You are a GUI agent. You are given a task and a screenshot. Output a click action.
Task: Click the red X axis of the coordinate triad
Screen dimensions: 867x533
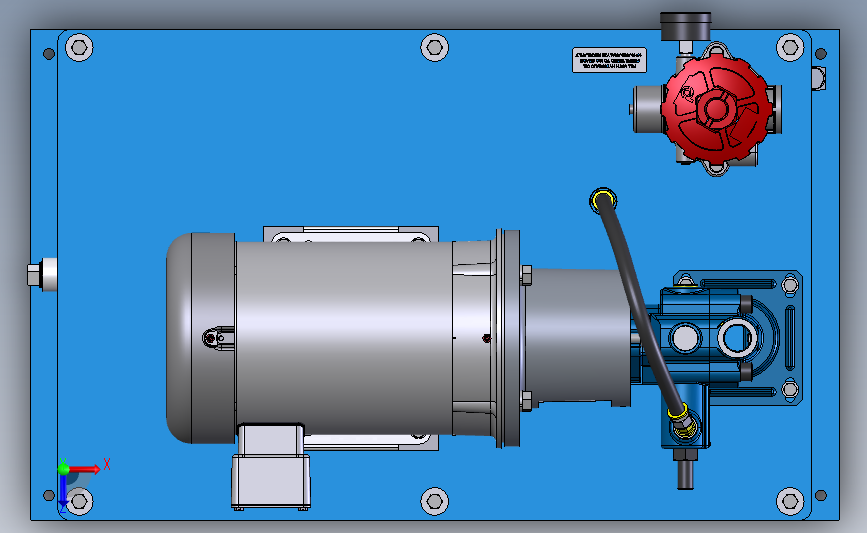[x=84, y=469]
